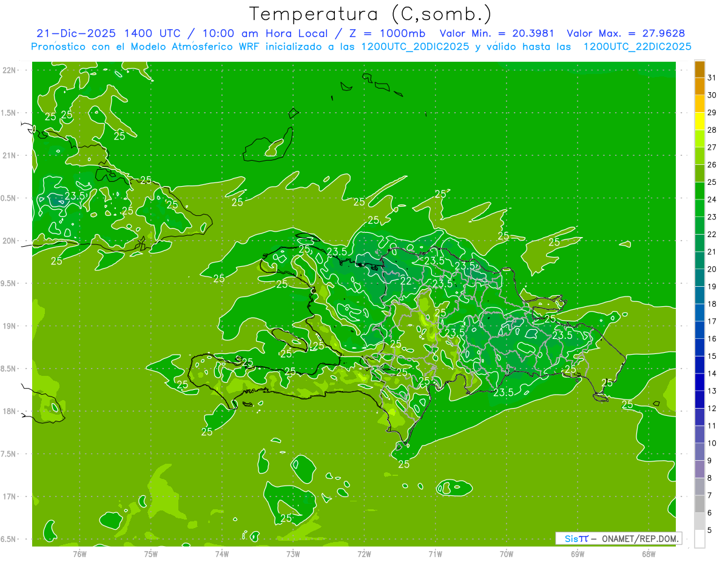The image size is (728, 562).
Task: Click the 'Temperatura (C,somb.)' map title
Action: [371, 14]
